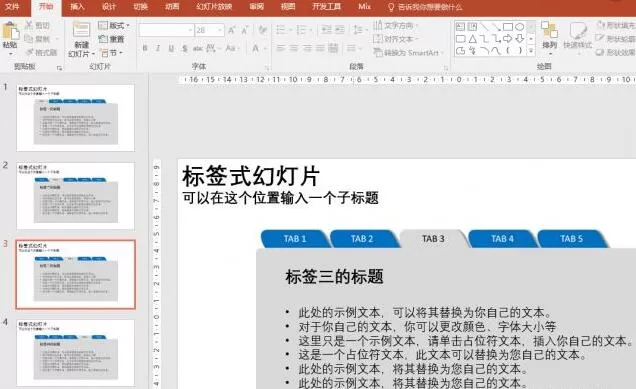Open the font name combo box
Viewport: 636px width, 389px height.
pos(166,30)
